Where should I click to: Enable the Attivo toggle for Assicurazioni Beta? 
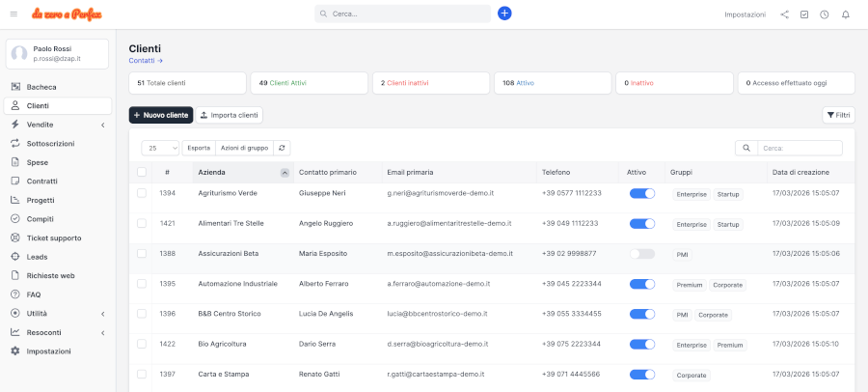(642, 254)
